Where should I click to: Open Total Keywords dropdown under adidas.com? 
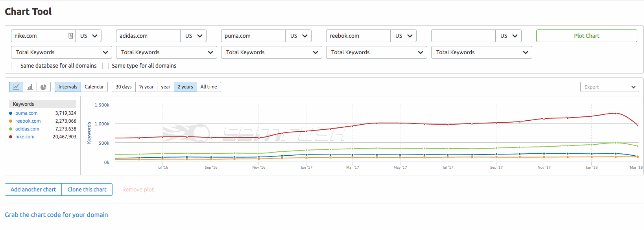point(166,52)
